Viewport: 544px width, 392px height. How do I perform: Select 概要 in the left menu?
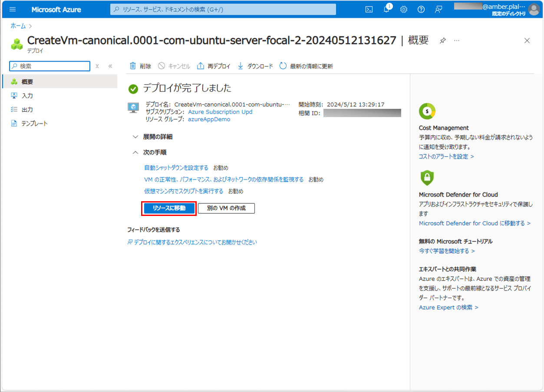coord(59,82)
